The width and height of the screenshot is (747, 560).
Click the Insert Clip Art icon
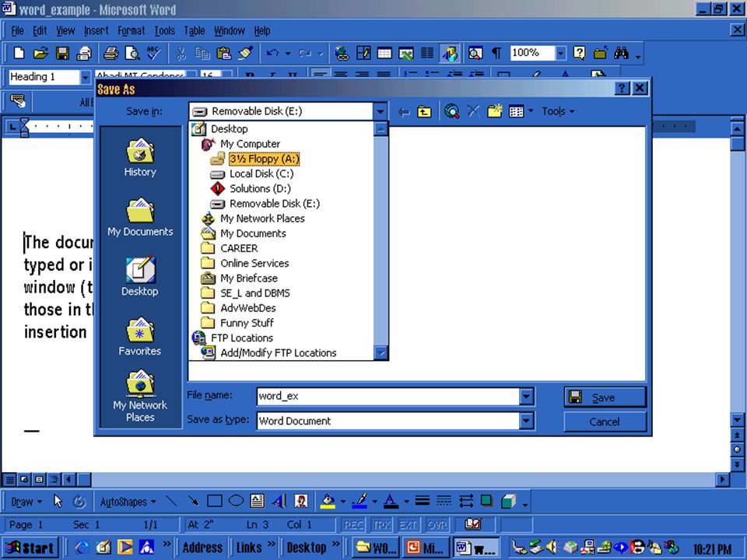click(300, 501)
